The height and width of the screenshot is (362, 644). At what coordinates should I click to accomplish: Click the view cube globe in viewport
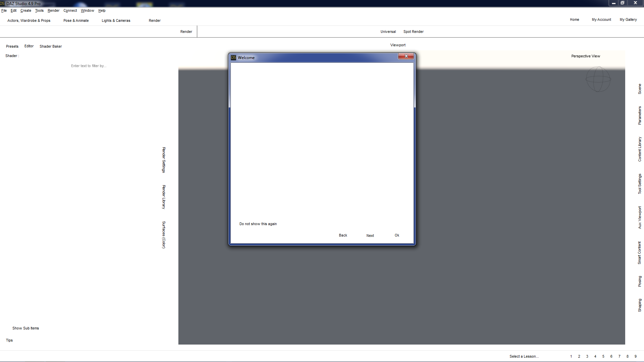(598, 79)
